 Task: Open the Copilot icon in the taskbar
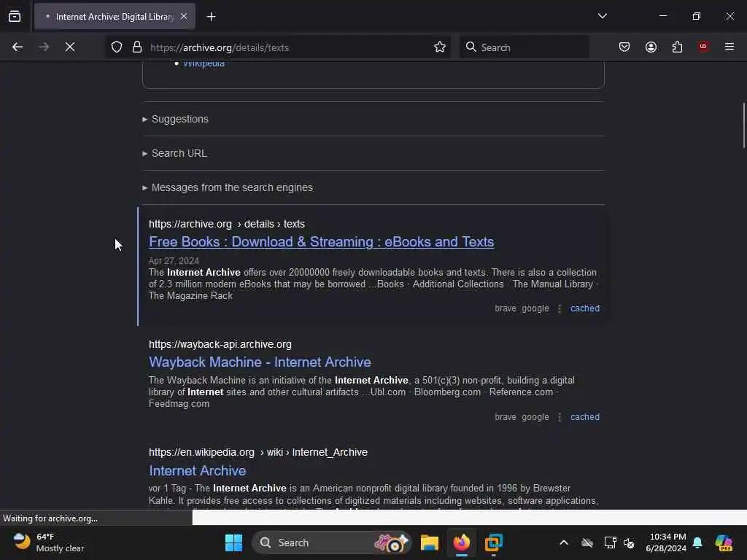click(x=724, y=542)
